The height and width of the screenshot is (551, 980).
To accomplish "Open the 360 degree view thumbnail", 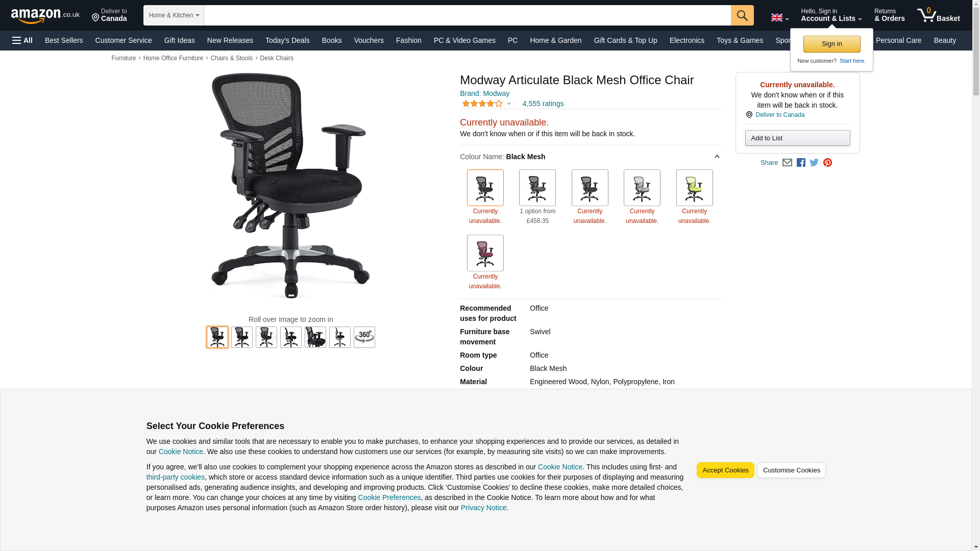I will pyautogui.click(x=364, y=337).
